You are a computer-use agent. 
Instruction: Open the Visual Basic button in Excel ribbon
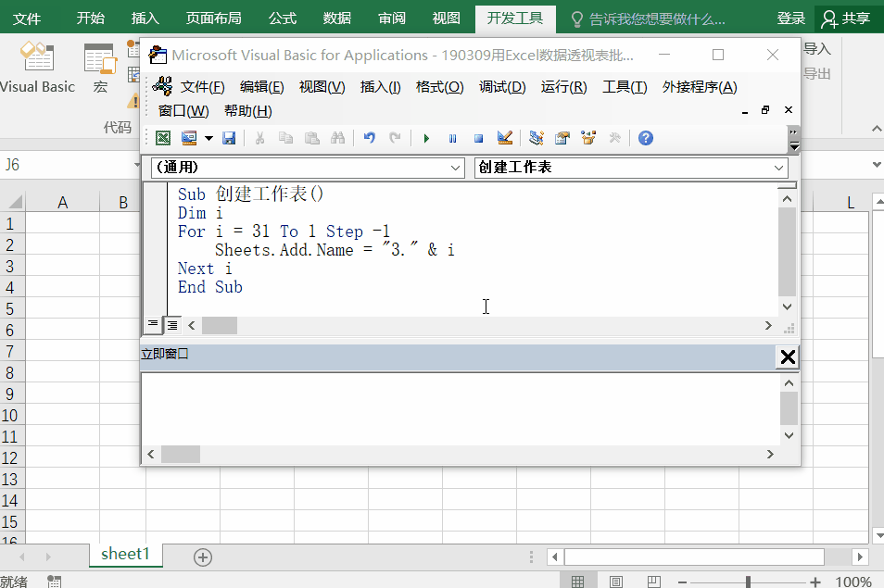(x=37, y=68)
